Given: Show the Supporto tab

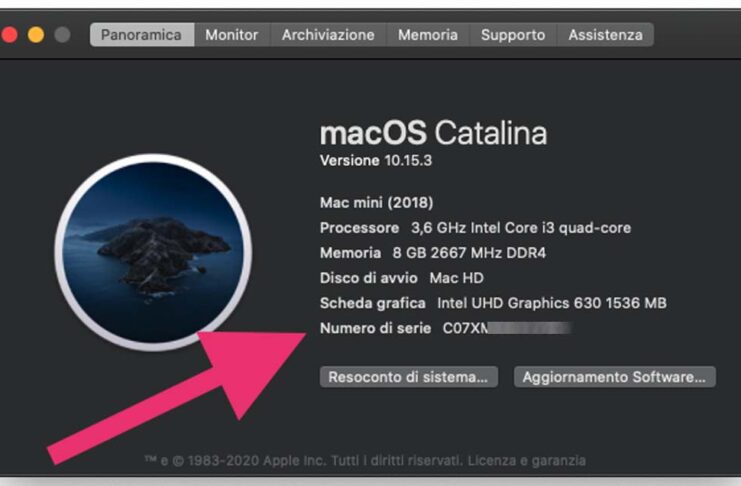Looking at the screenshot, I should pos(513,35).
